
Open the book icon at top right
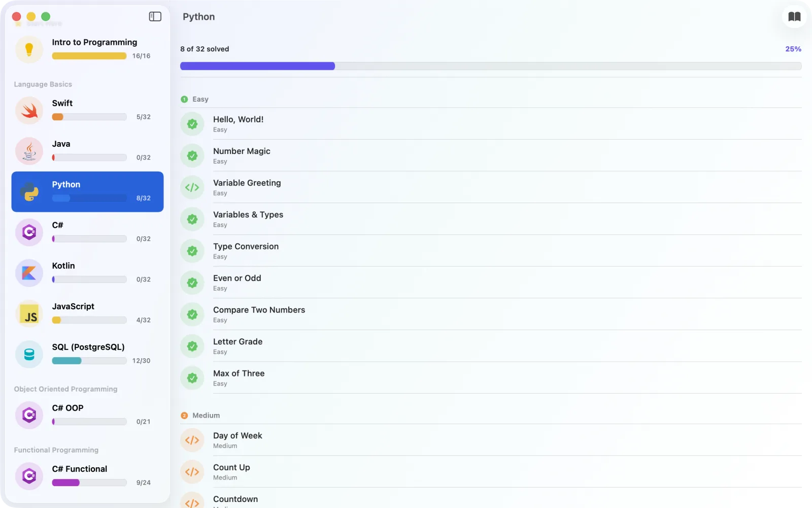794,17
